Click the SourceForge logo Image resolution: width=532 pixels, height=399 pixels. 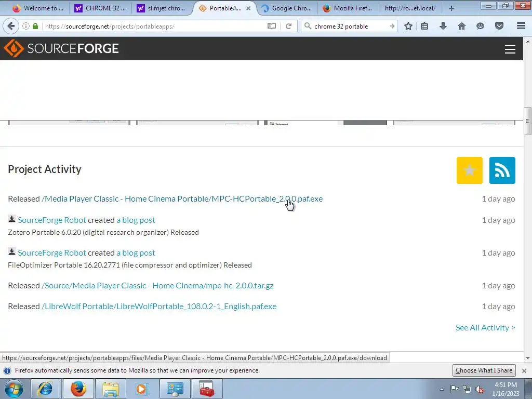tap(61, 48)
